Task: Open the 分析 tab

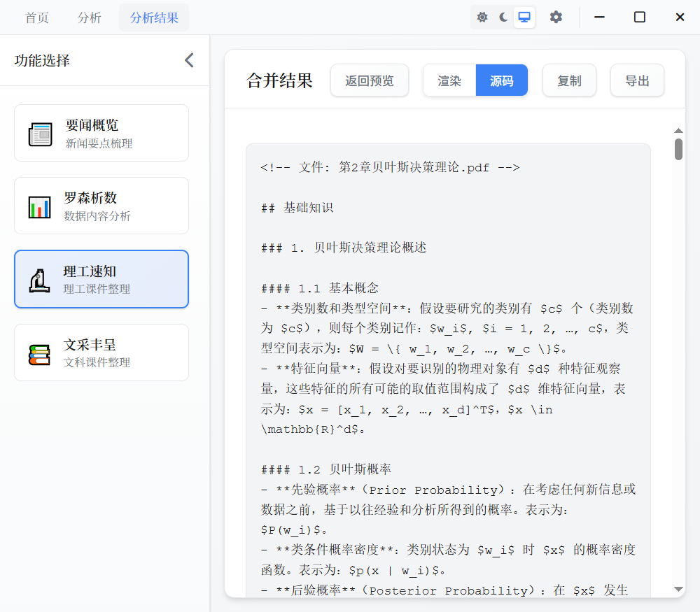Action: click(x=89, y=17)
